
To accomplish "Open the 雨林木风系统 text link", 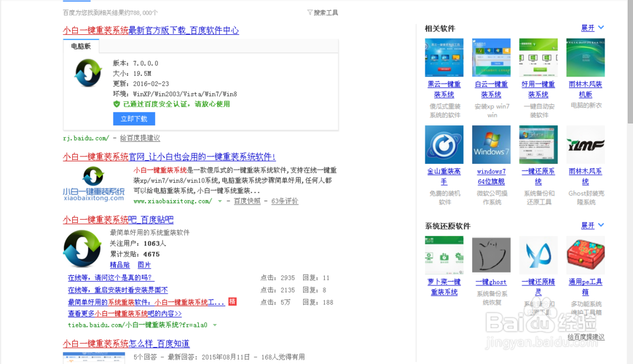I will [x=586, y=177].
